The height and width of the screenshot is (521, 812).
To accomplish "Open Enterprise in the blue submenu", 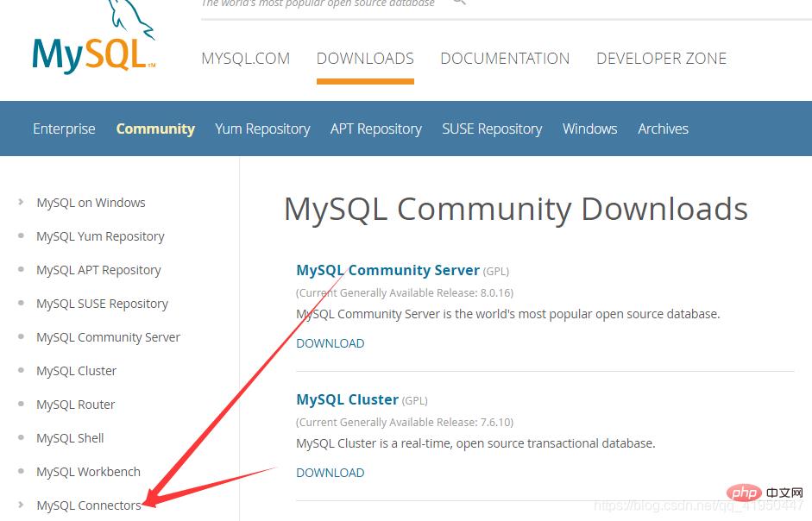I will pos(64,129).
